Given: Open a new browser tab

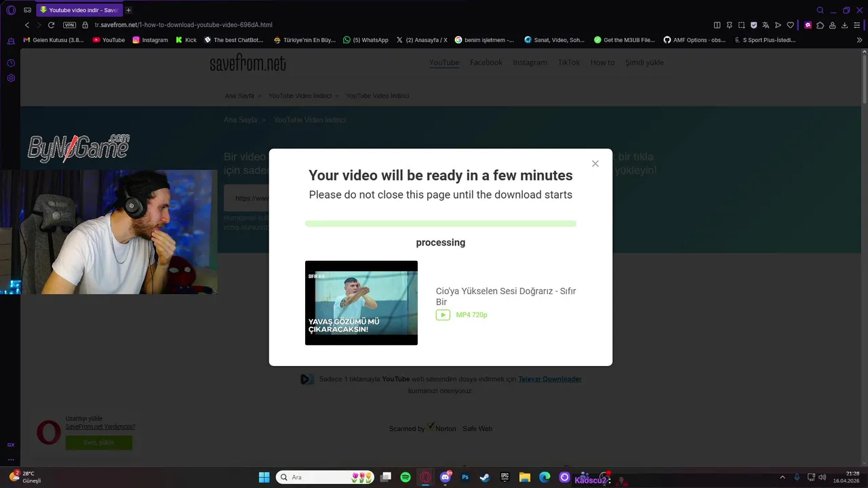Looking at the screenshot, I should click(129, 10).
